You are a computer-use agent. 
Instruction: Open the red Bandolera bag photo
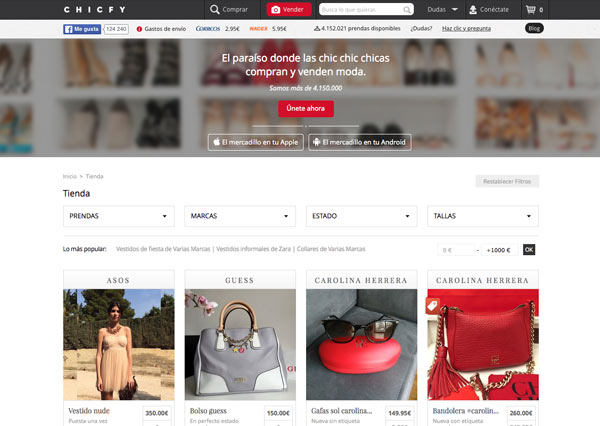483,344
